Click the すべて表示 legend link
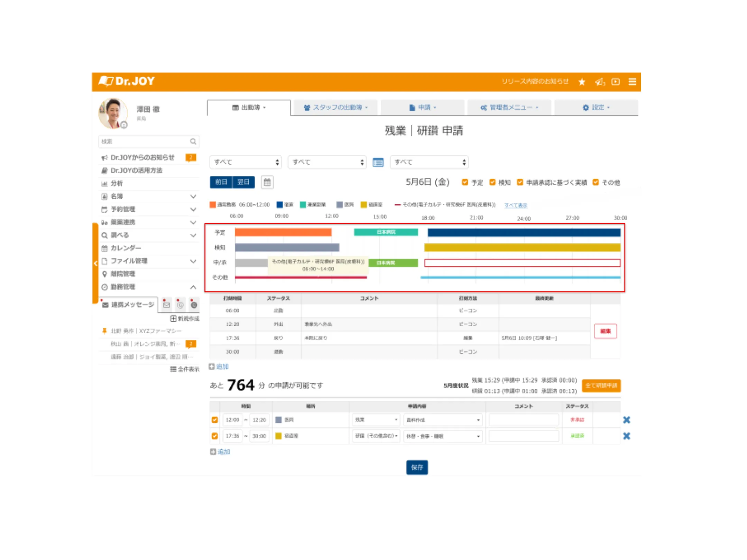Image resolution: width=747 pixels, height=560 pixels. tap(515, 205)
